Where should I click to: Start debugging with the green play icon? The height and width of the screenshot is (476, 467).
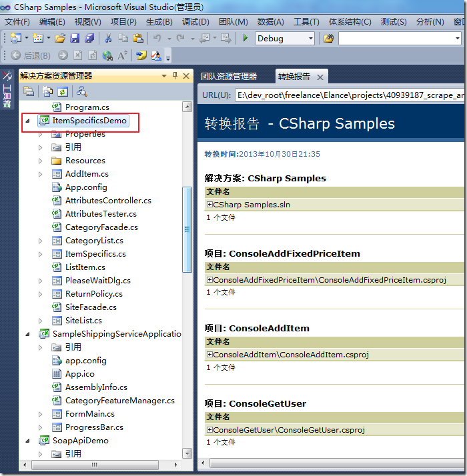246,38
